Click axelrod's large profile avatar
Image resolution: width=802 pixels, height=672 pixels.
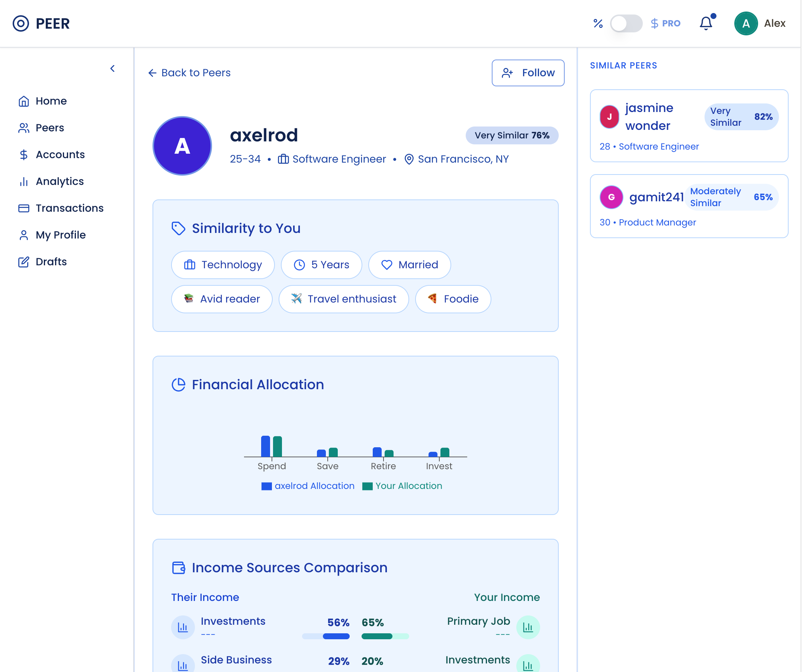[182, 146]
